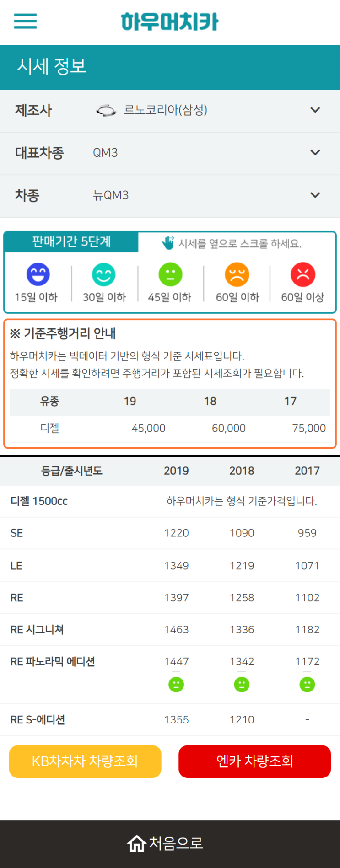Image resolution: width=340 pixels, height=868 pixels.
Task: Select the RE 시그니쳐 trim label
Action: [x=37, y=630]
